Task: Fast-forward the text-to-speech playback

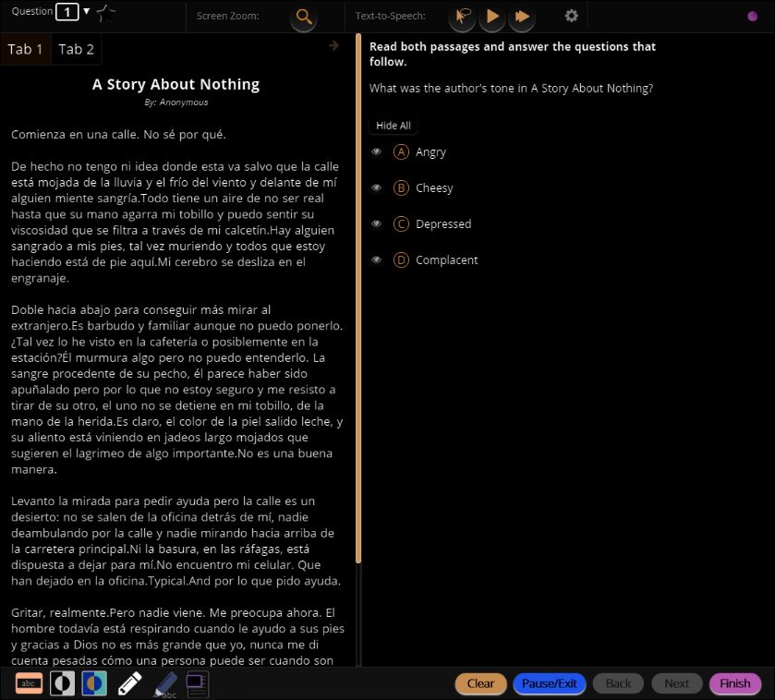Action: (522, 17)
